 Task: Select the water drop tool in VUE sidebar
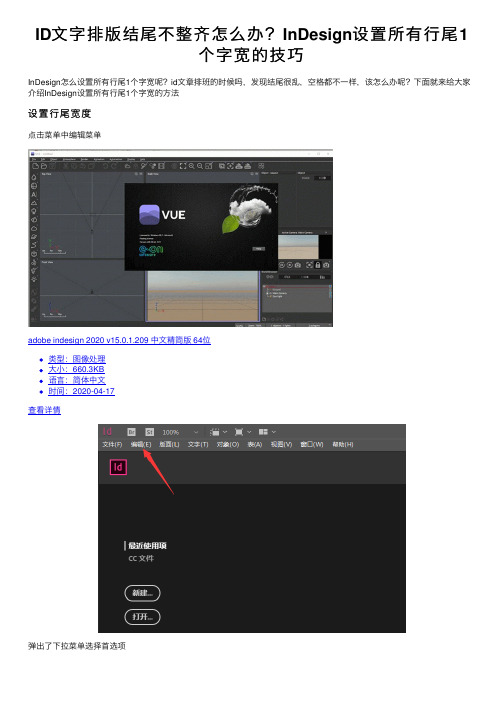[x=34, y=177]
